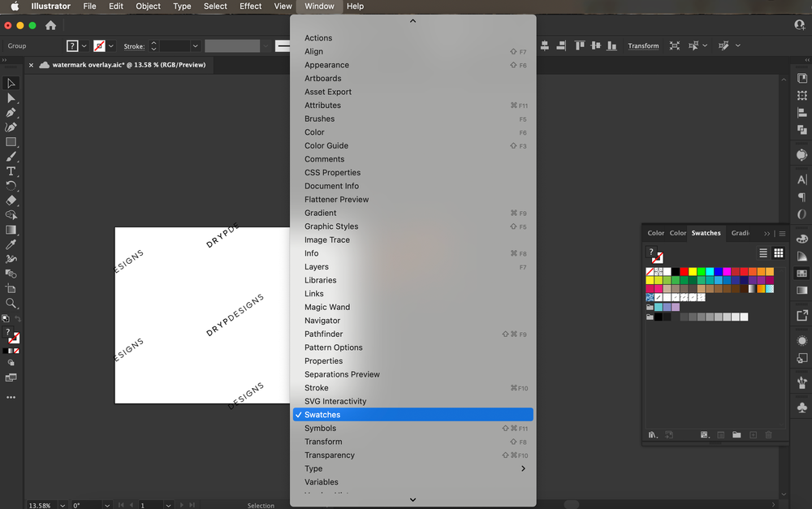The width and height of the screenshot is (812, 509).
Task: Open fill color dropdown arrow
Action: 84,46
